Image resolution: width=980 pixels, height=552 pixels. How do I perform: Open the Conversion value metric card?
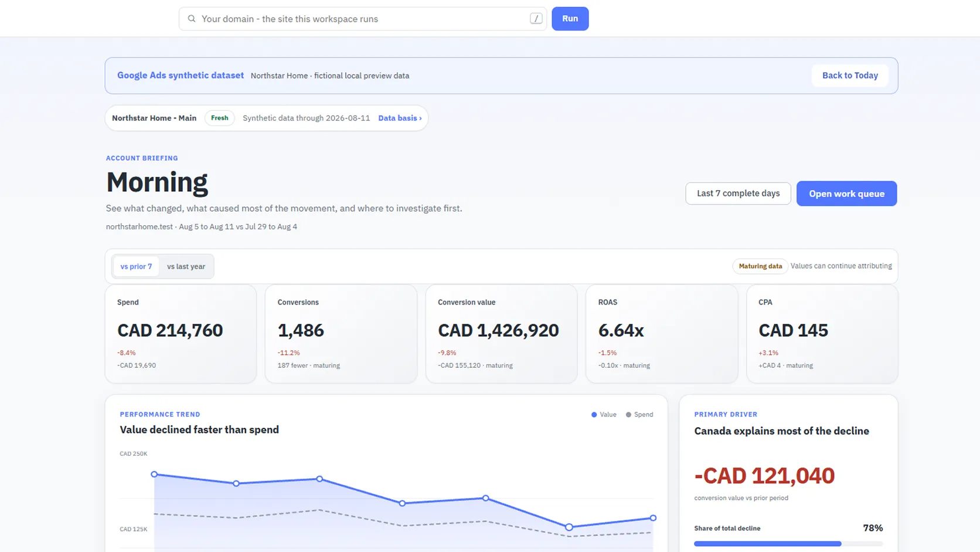(x=501, y=334)
